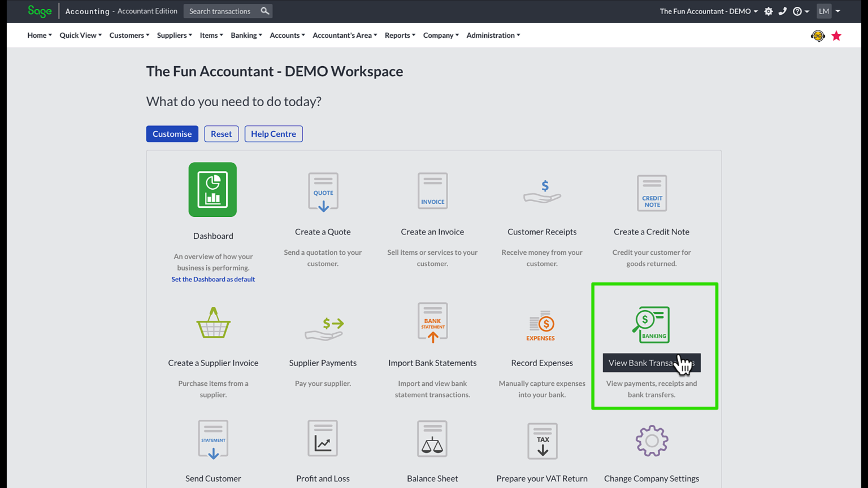
Task: Open the Accountant's Area menu
Action: click(x=344, y=35)
